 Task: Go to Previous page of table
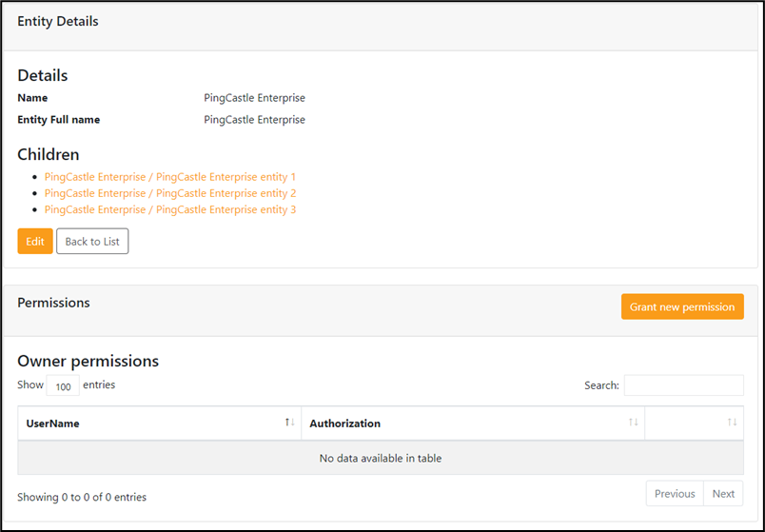point(675,493)
